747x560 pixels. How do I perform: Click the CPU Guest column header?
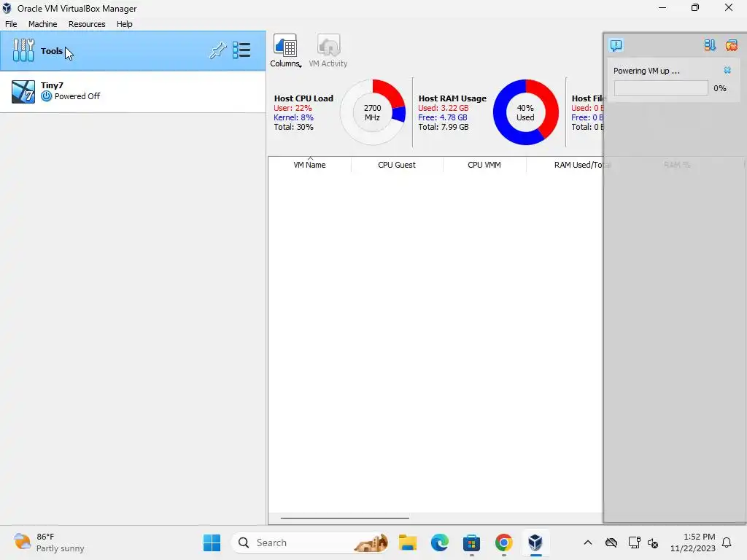396,165
